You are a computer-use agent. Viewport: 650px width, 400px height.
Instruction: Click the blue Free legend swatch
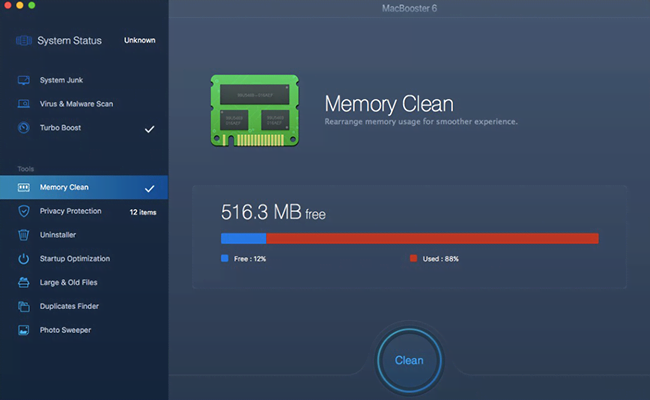(225, 258)
